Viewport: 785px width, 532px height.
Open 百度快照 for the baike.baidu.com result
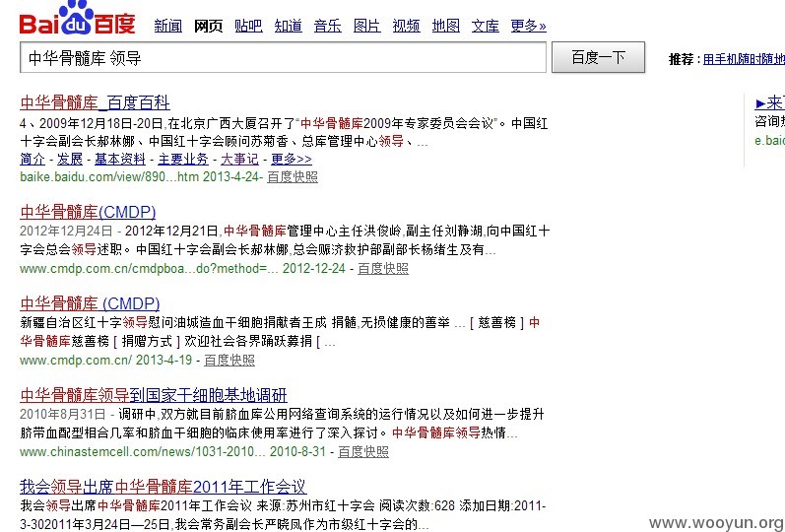(x=293, y=176)
